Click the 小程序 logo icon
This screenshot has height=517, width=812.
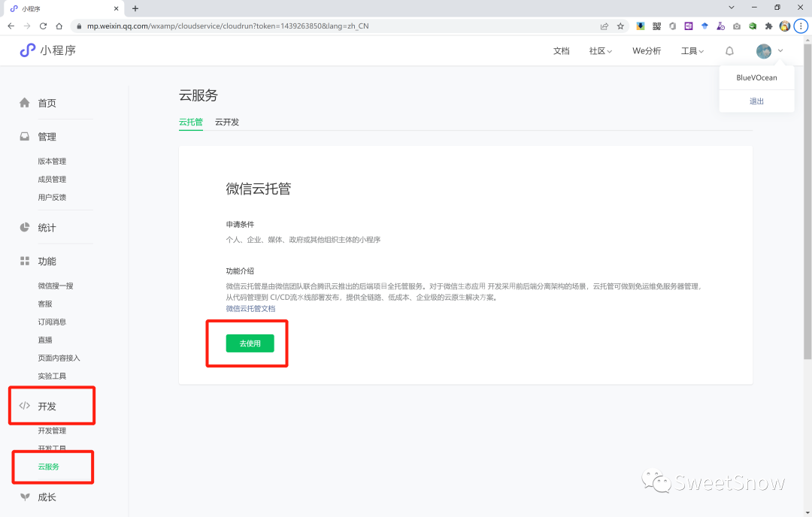[28, 50]
